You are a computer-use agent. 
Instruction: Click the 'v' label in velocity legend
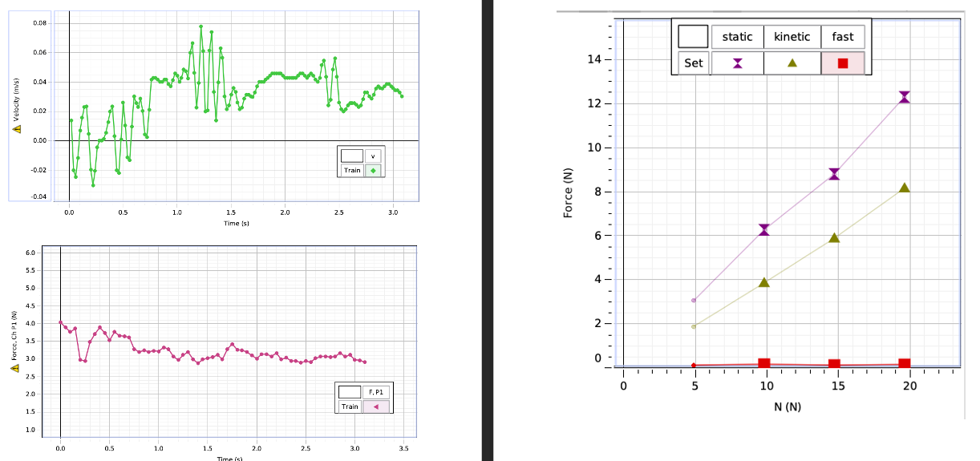point(374,156)
